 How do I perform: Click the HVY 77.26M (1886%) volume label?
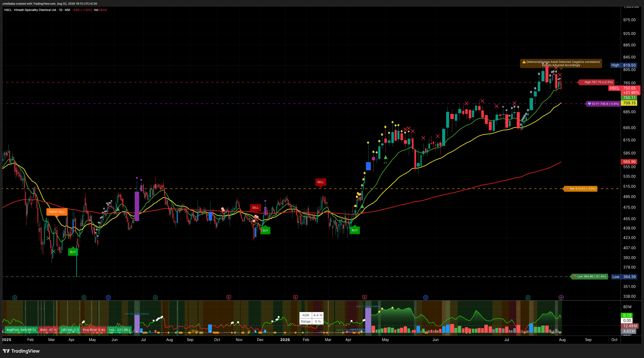pos(368,307)
